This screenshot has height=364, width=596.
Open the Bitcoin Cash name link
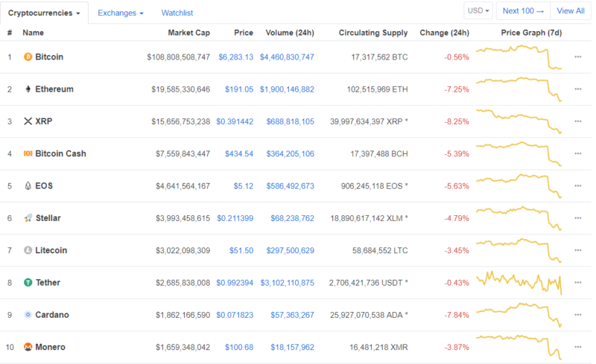click(60, 153)
